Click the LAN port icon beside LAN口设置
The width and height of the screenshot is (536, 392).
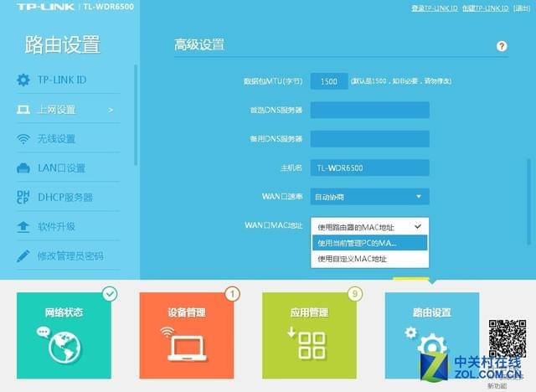pos(23,168)
